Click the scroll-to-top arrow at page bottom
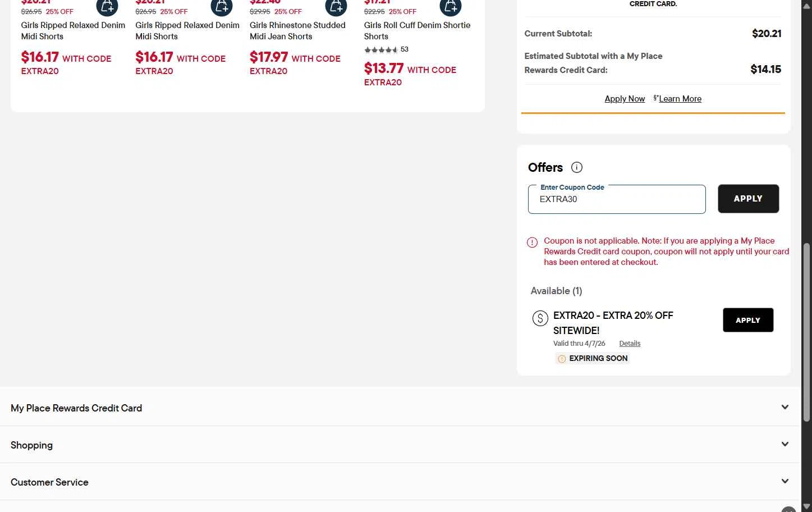Image resolution: width=812 pixels, height=512 pixels. tap(788, 509)
